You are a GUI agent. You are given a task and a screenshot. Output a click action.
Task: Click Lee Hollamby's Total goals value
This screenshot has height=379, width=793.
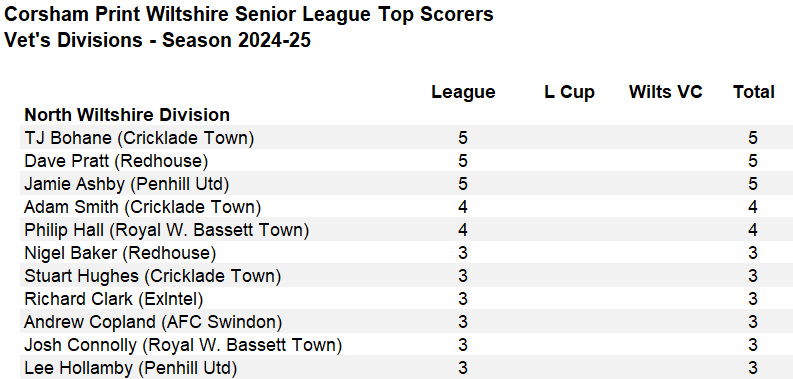click(x=753, y=368)
